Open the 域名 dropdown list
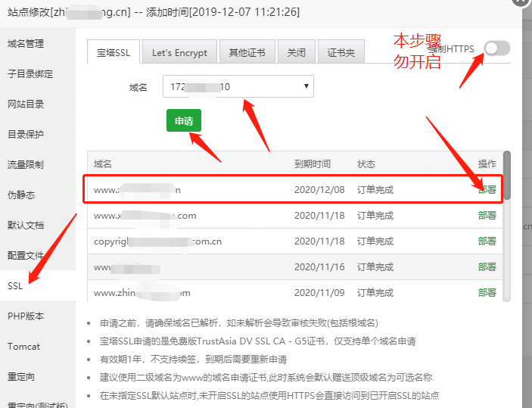Screen dimensions: 532x408 (238, 86)
